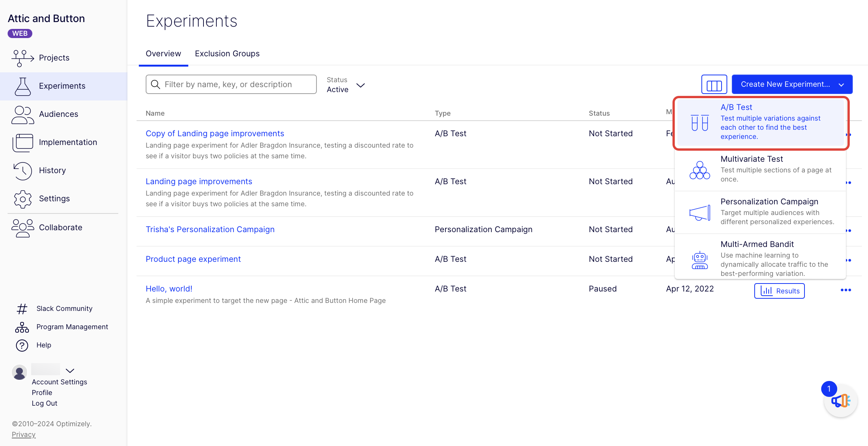Click the Results button for Hello, world!

click(779, 291)
